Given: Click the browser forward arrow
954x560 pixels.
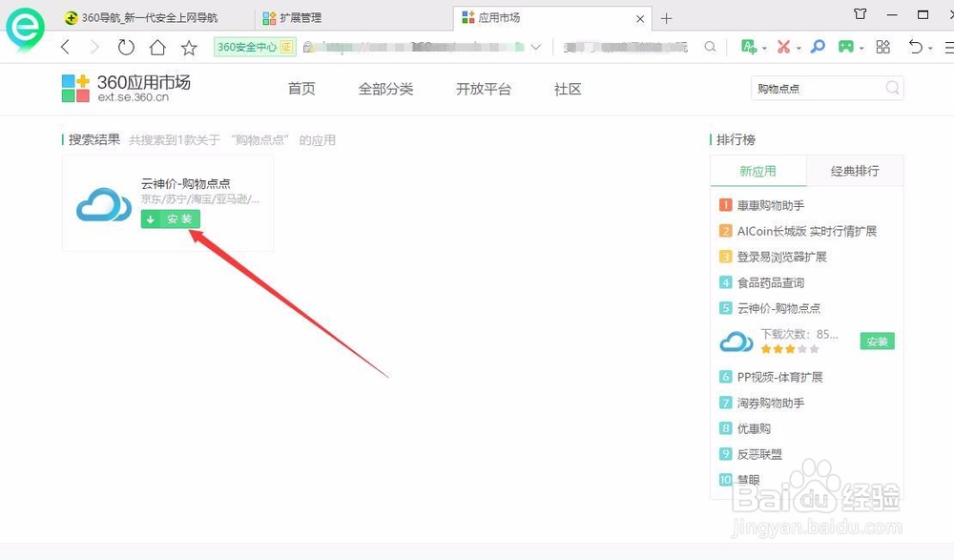Looking at the screenshot, I should 94,47.
